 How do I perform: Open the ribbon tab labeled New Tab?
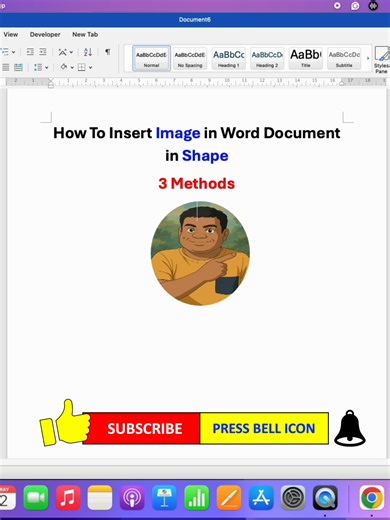[x=85, y=34]
